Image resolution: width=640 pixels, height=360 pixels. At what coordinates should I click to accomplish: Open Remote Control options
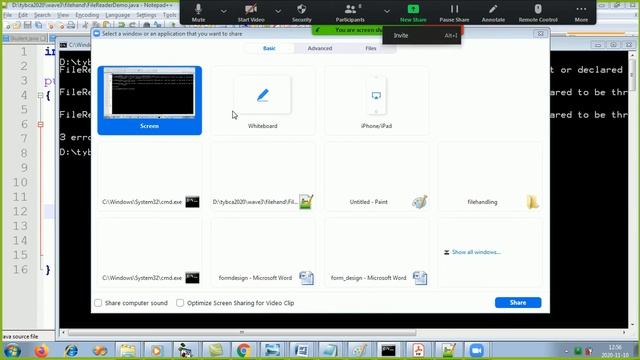538,12
